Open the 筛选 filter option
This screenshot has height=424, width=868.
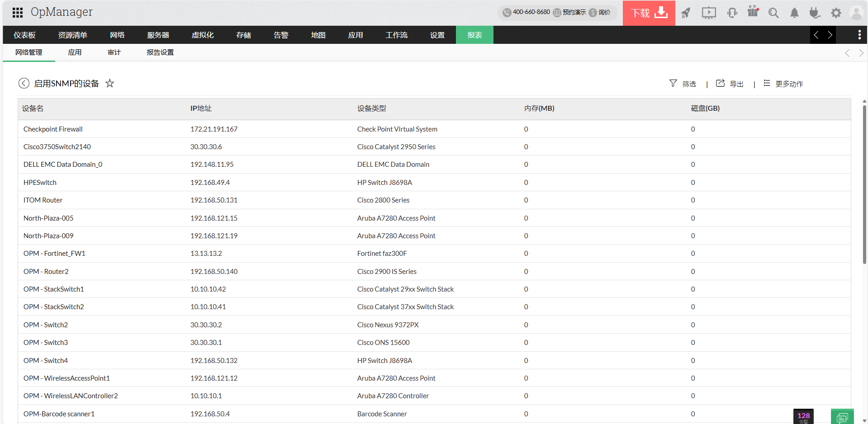683,84
